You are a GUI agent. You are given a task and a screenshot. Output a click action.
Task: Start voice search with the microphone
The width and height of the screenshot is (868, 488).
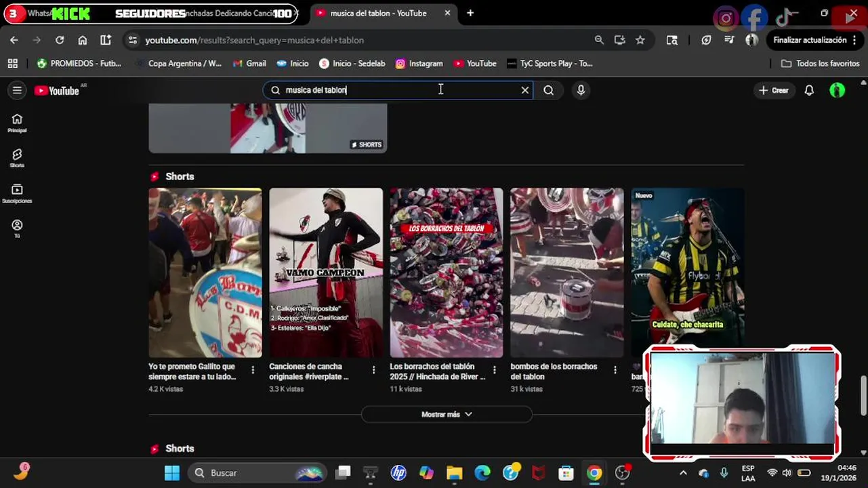(581, 90)
